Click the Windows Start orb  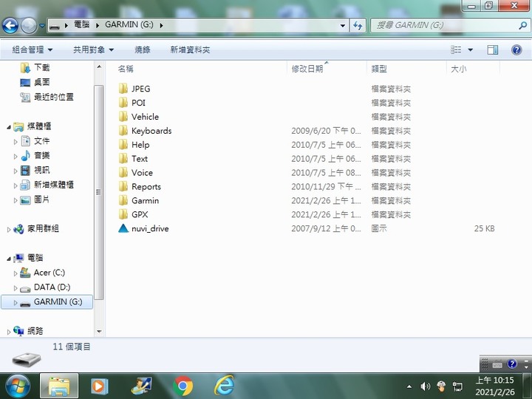point(18,386)
